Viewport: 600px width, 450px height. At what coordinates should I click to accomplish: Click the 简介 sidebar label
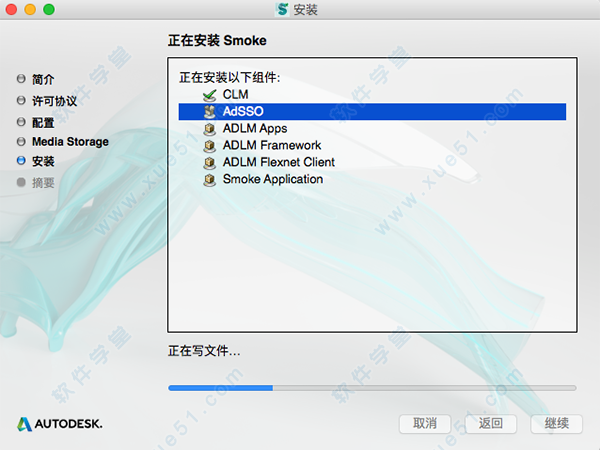point(43,80)
